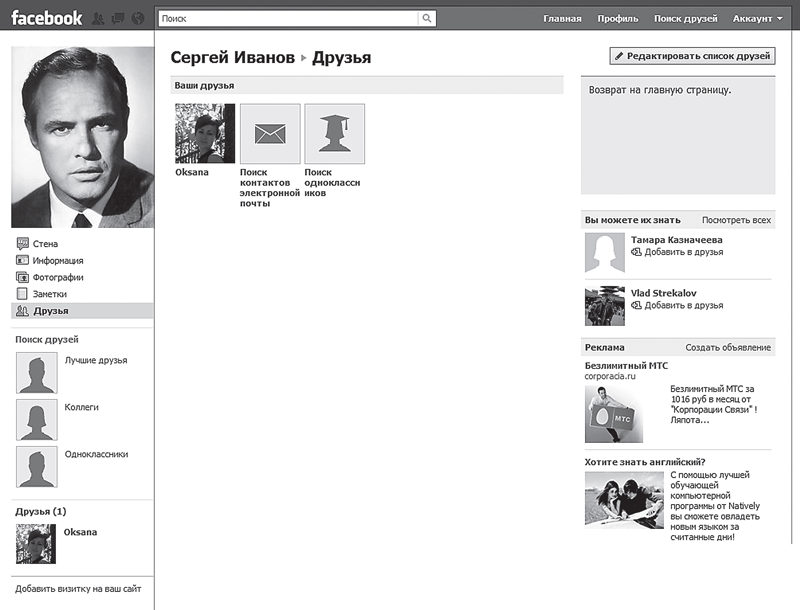Image resolution: width=800 pixels, height=610 pixels.
Task: Open Oksana's photo in Ваши друзья
Action: tap(205, 133)
